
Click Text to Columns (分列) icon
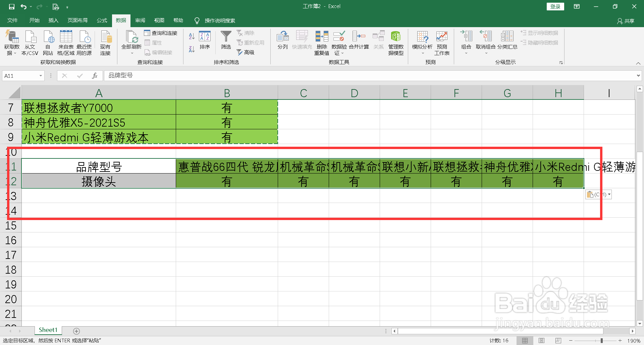[x=283, y=40]
